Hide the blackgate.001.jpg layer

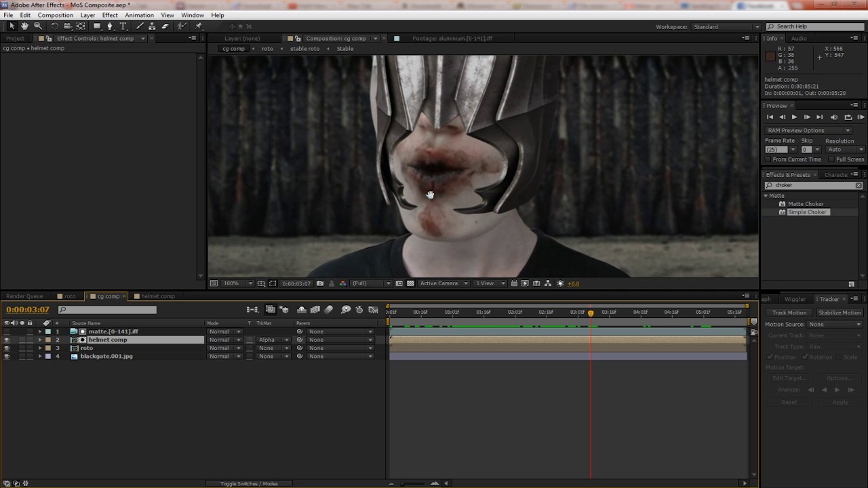click(x=7, y=356)
